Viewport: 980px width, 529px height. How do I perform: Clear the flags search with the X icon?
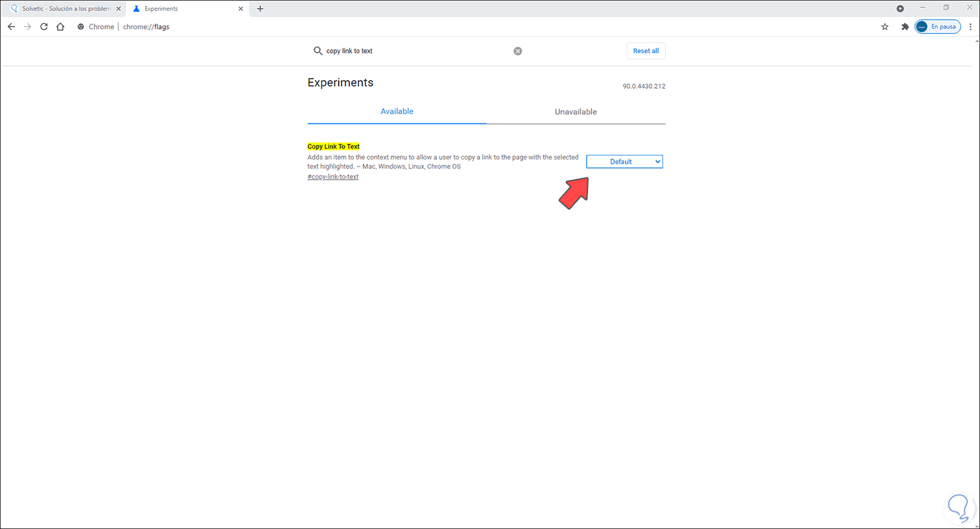tap(517, 51)
